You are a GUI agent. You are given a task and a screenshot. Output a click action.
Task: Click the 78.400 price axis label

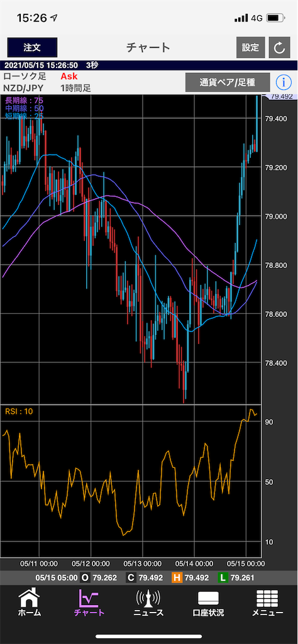click(276, 363)
